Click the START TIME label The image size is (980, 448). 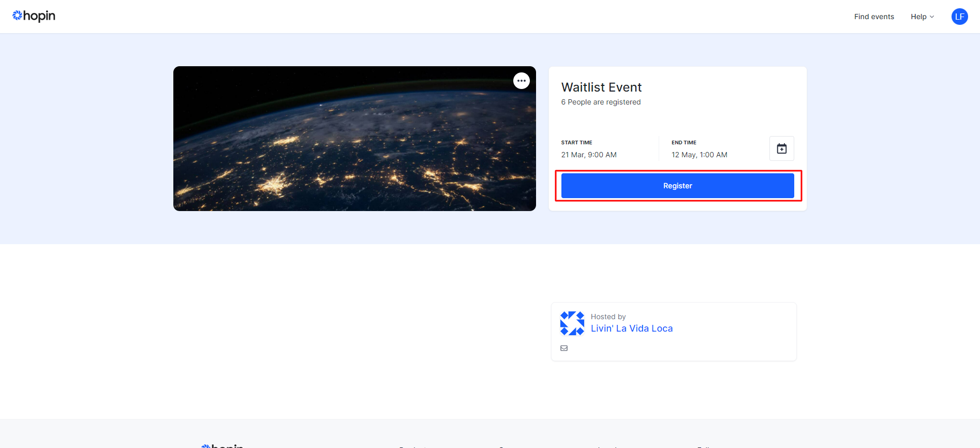tap(577, 143)
